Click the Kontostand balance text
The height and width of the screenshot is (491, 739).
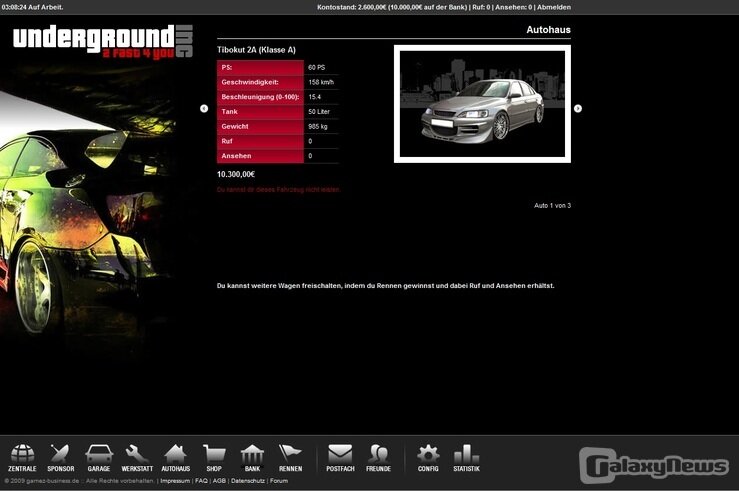tap(392, 7)
